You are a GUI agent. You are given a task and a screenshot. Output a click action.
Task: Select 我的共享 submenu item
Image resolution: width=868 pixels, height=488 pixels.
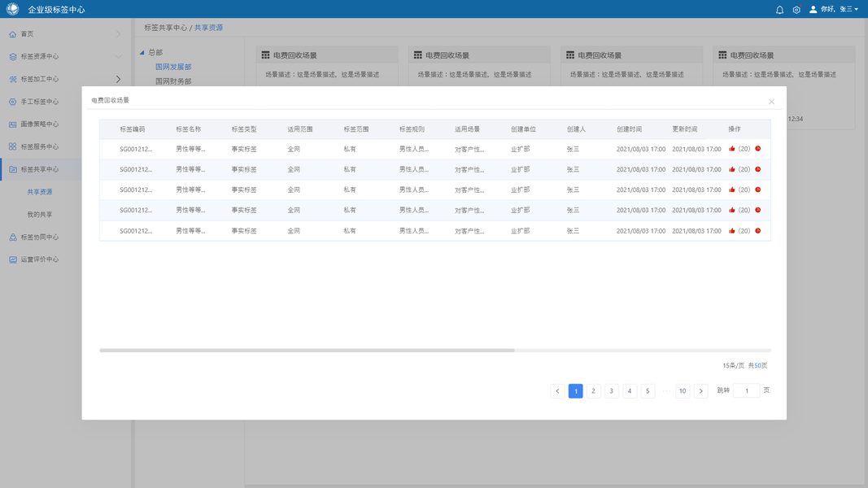coord(40,215)
